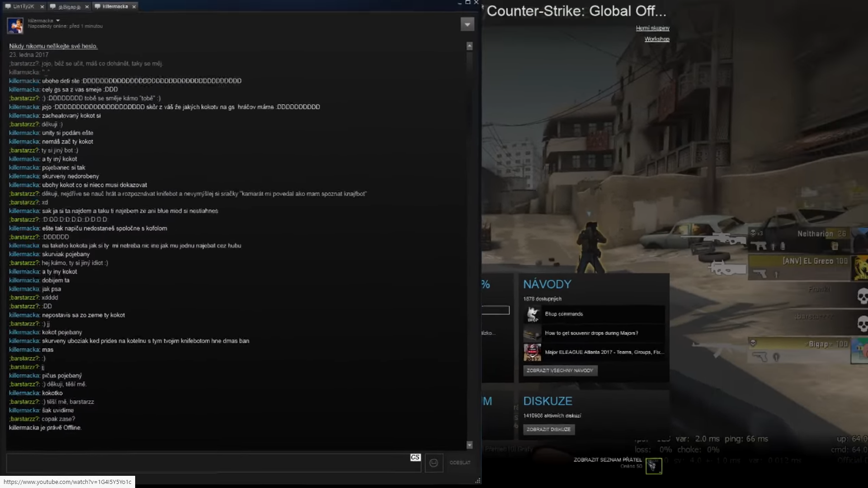Switch to the Un1Ty2K chat tab
Screen dimensions: 868x488
coord(23,7)
